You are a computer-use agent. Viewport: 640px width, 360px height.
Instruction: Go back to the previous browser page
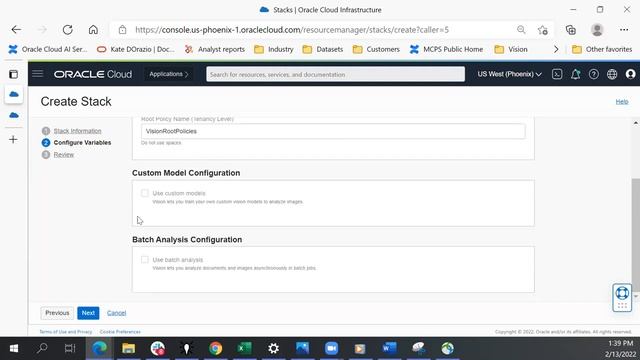16,29
